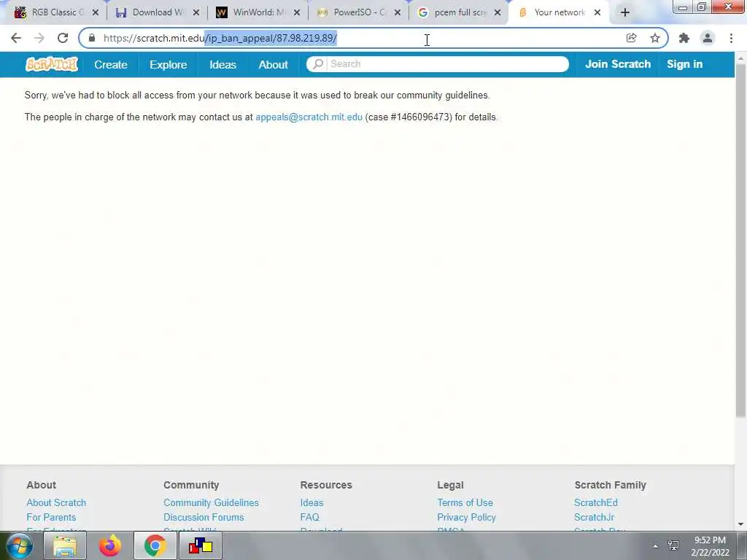Image resolution: width=747 pixels, height=560 pixels.
Task: Close the Your network tab
Action: click(597, 13)
